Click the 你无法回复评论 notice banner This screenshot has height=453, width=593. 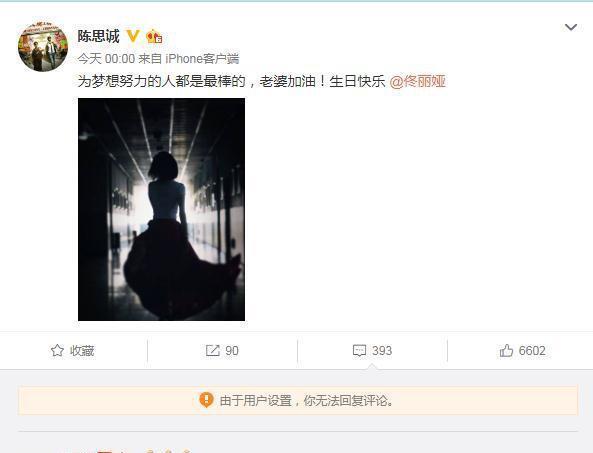tap(298, 400)
